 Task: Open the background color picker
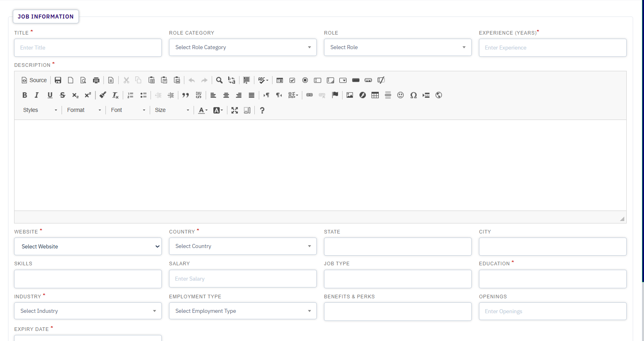(x=218, y=110)
